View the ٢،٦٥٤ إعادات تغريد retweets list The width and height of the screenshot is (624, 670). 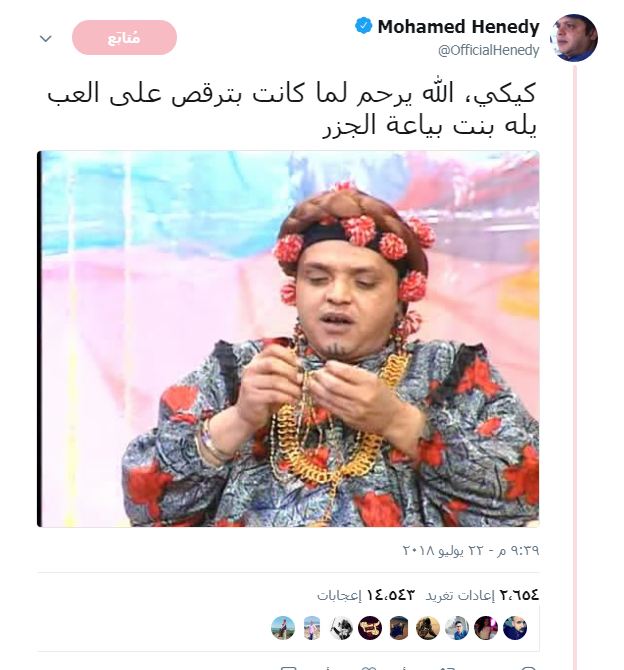coord(482,595)
